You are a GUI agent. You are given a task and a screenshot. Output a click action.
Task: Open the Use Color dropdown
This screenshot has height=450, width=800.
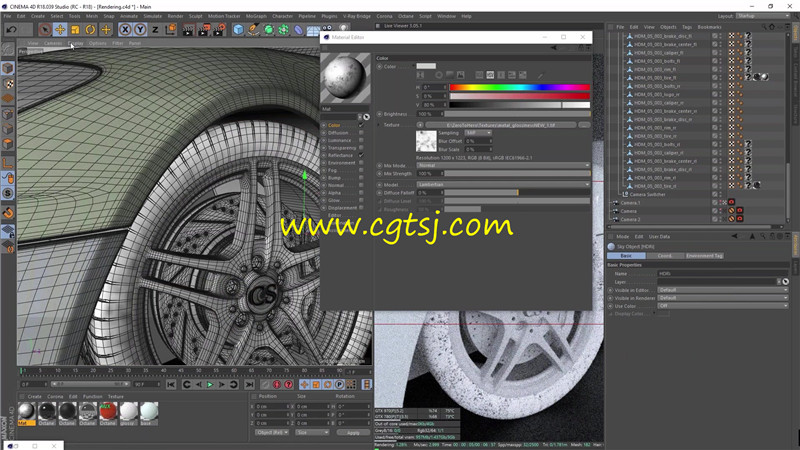[722, 306]
